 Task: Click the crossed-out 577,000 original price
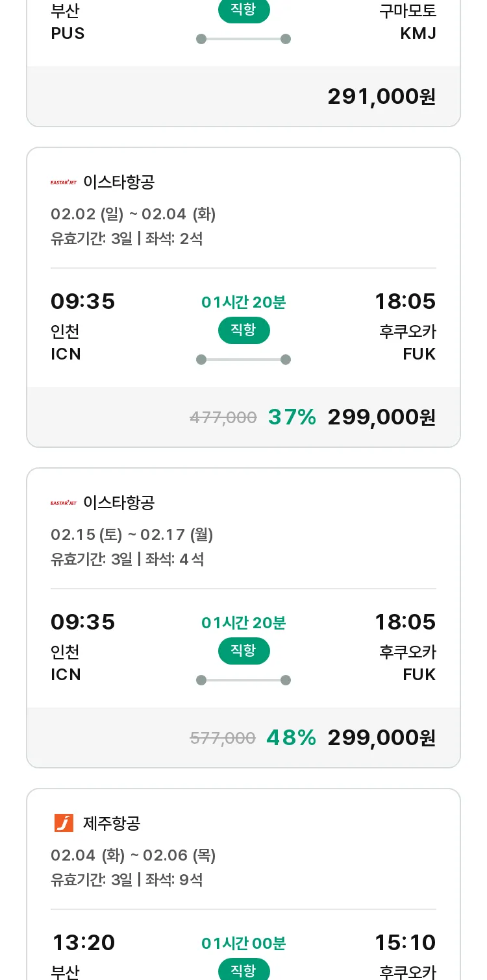point(223,738)
